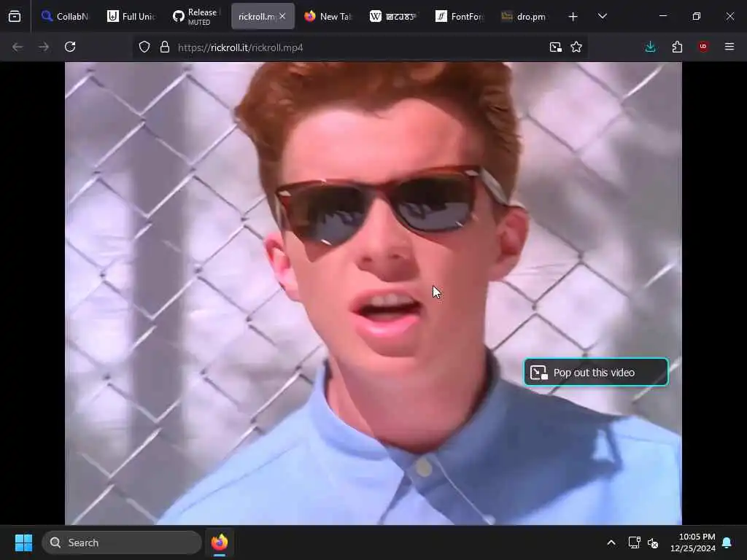Switch to the New Tab tab
The image size is (747, 560).
[328, 17]
